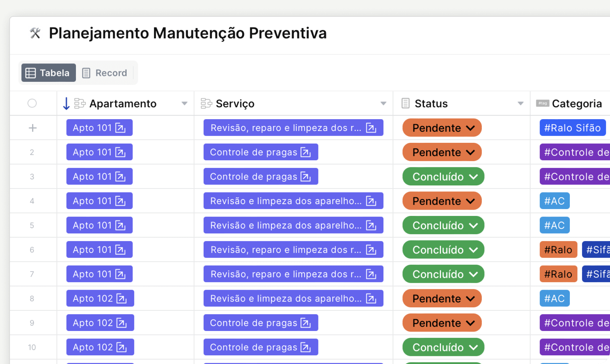Open the Status column dropdown arrow
This screenshot has height=364, width=610.
coord(520,104)
